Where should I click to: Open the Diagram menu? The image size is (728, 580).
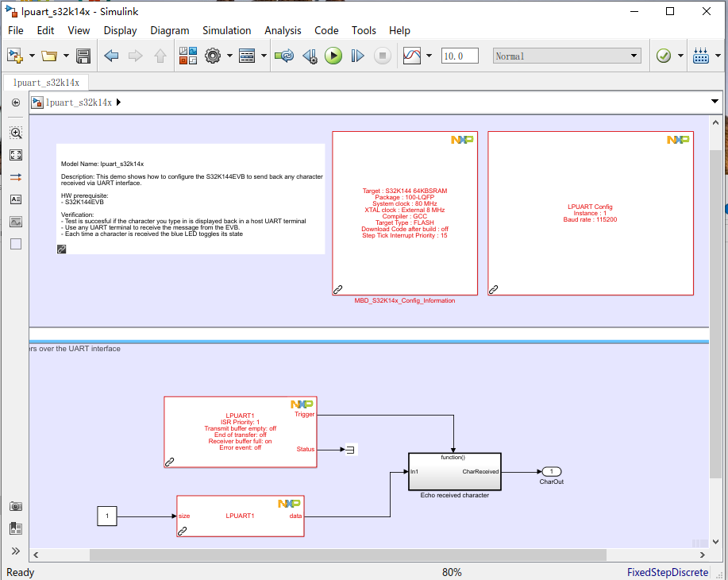point(170,31)
